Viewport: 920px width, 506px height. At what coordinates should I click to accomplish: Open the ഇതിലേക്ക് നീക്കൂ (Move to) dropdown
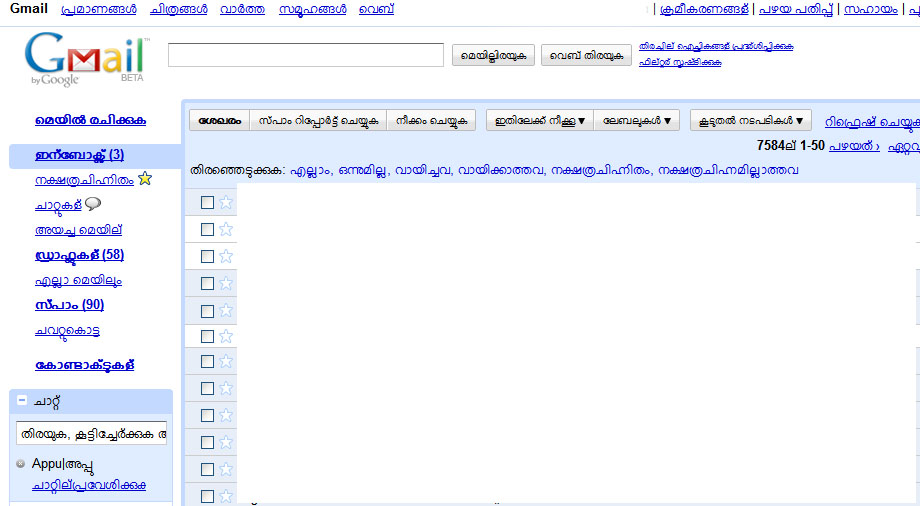[x=540, y=120]
